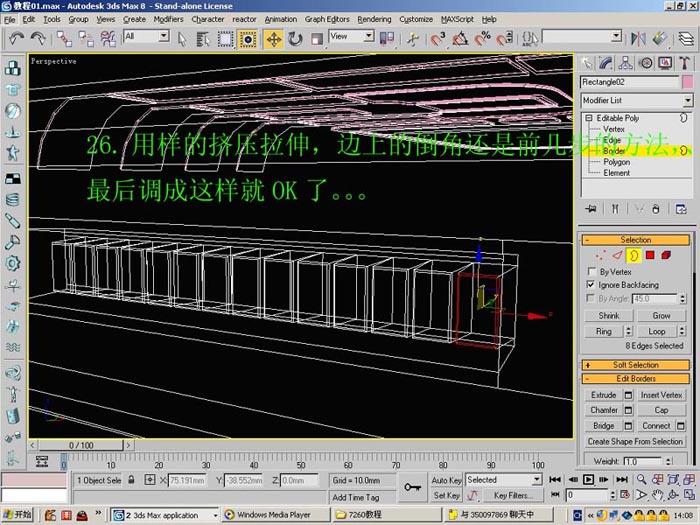
Task: Toggle Show End Result icon
Action: [x=615, y=209]
